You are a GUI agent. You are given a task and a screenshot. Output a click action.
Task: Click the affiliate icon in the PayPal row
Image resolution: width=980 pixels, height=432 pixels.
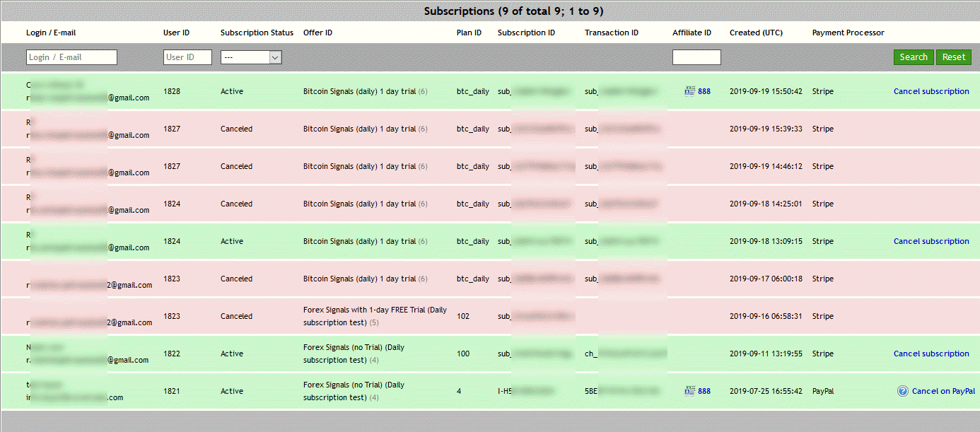tap(689, 391)
